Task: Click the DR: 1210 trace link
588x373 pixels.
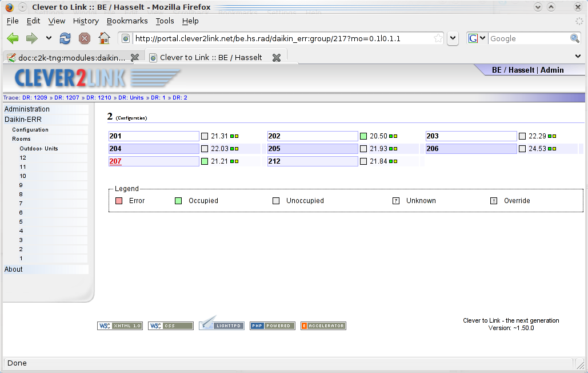Action: coord(99,98)
